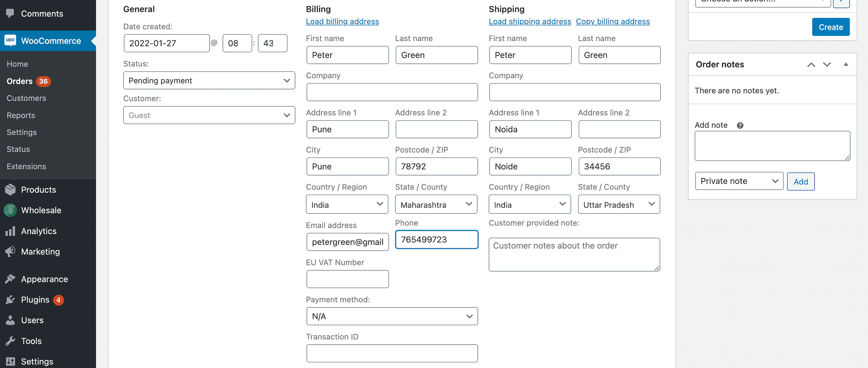868x368 pixels.
Task: Open the Status dropdown showing Pending payment
Action: 209,80
